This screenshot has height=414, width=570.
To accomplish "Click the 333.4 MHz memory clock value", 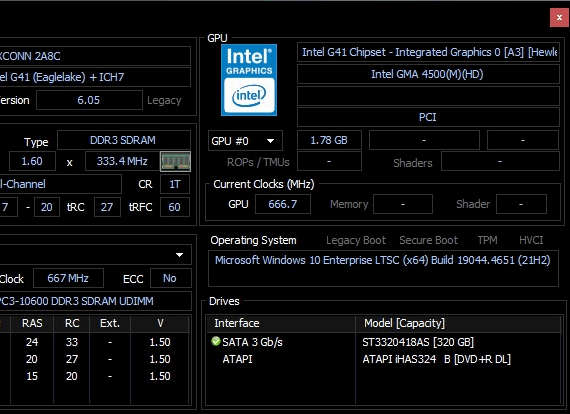I will click(x=122, y=161).
